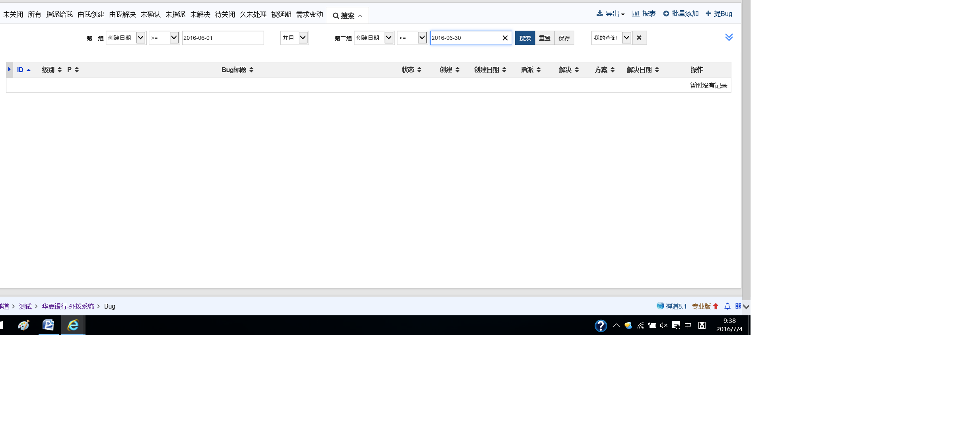Click the 导出 export download icon
Image resolution: width=980 pixels, height=430 pixels.
click(x=600, y=14)
